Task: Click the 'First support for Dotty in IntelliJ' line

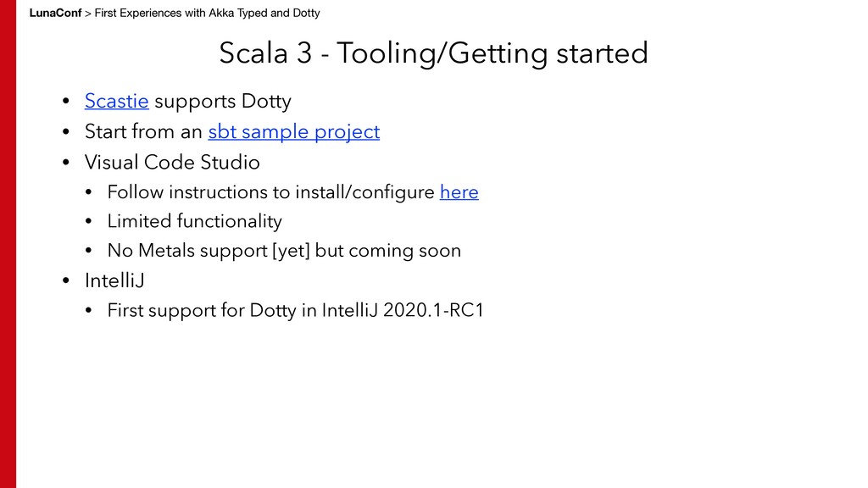Action: pos(294,311)
